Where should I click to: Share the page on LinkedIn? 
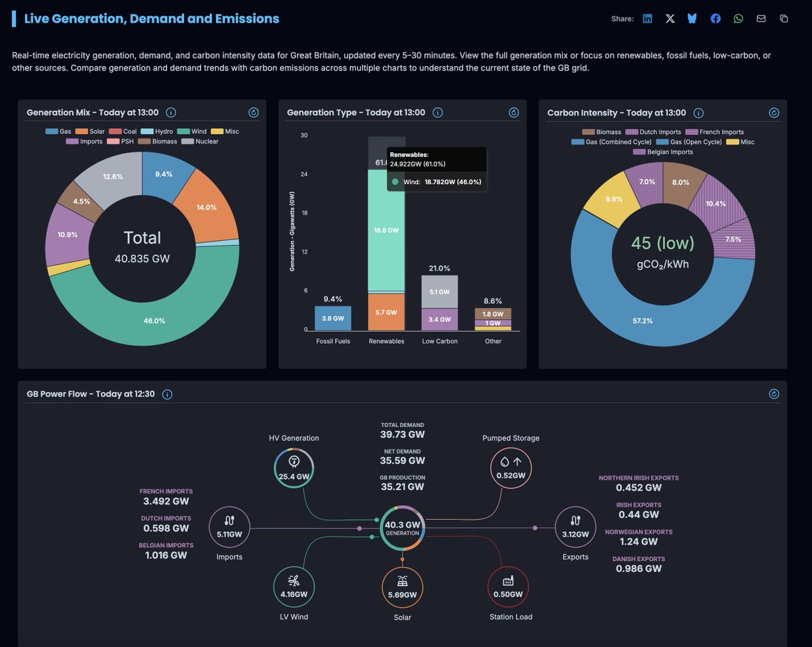click(647, 18)
